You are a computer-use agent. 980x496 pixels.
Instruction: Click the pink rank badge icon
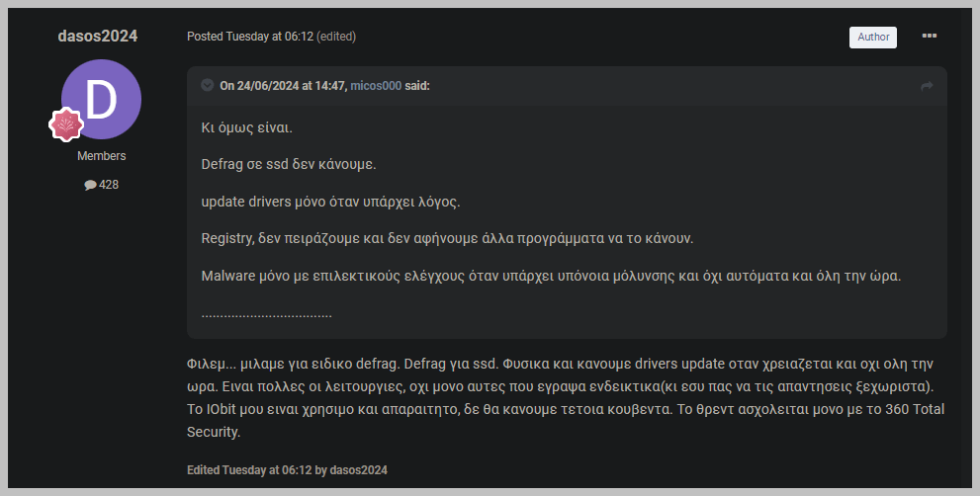66,124
